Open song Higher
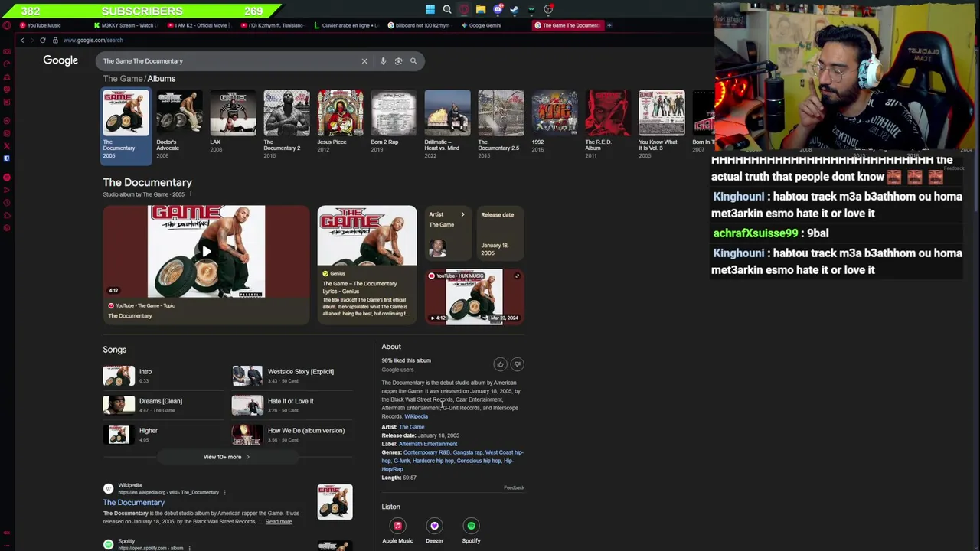Screen dimensions: 980x551 163,435
